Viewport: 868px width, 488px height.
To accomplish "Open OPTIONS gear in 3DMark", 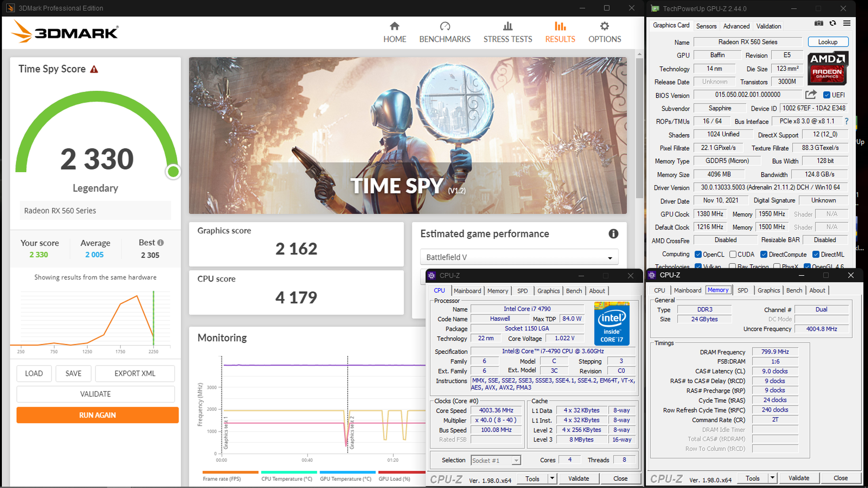I will (604, 33).
